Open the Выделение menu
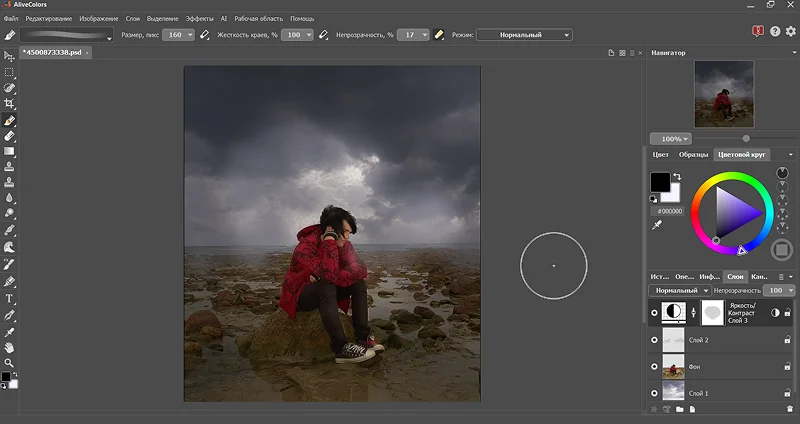Screen dimensions: 800x424 tap(162, 18)
